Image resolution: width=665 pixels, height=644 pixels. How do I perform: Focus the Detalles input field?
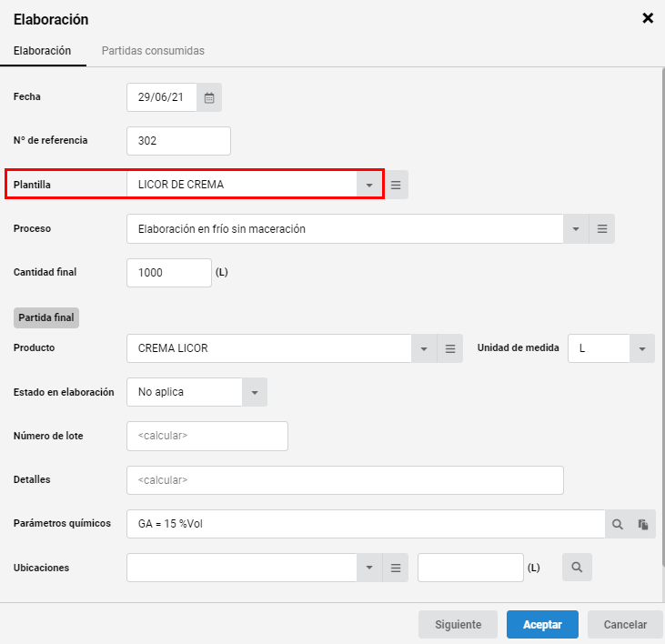click(x=345, y=480)
